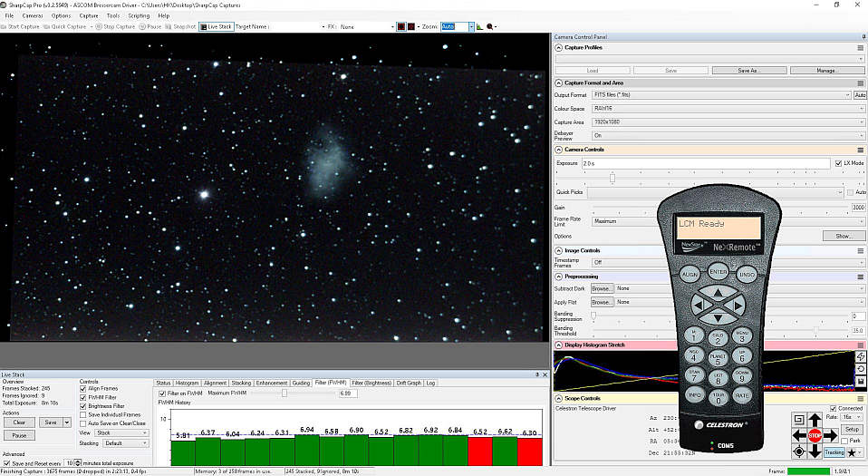868x476 pixels.
Task: Click the Manage button
Action: coord(827,71)
